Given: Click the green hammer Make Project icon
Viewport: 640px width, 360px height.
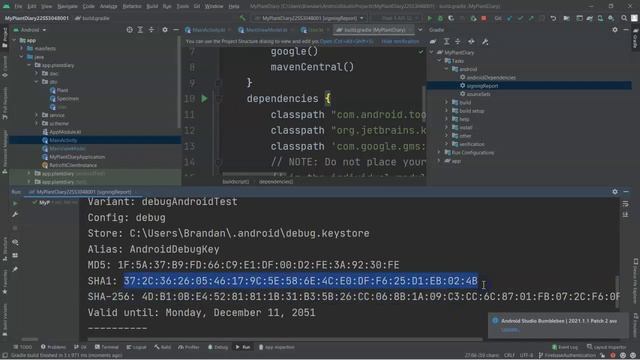Looking at the screenshot, I should coord(243,18).
